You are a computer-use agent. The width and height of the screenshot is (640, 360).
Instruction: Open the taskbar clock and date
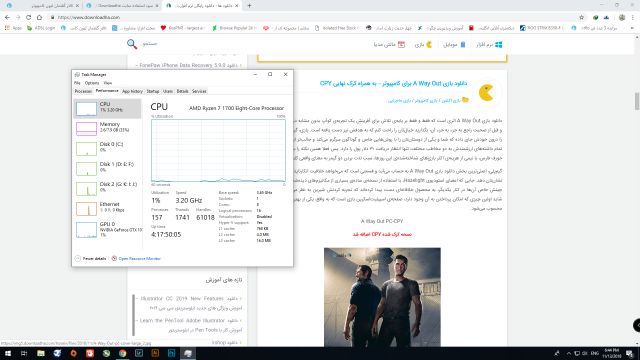pos(612,353)
